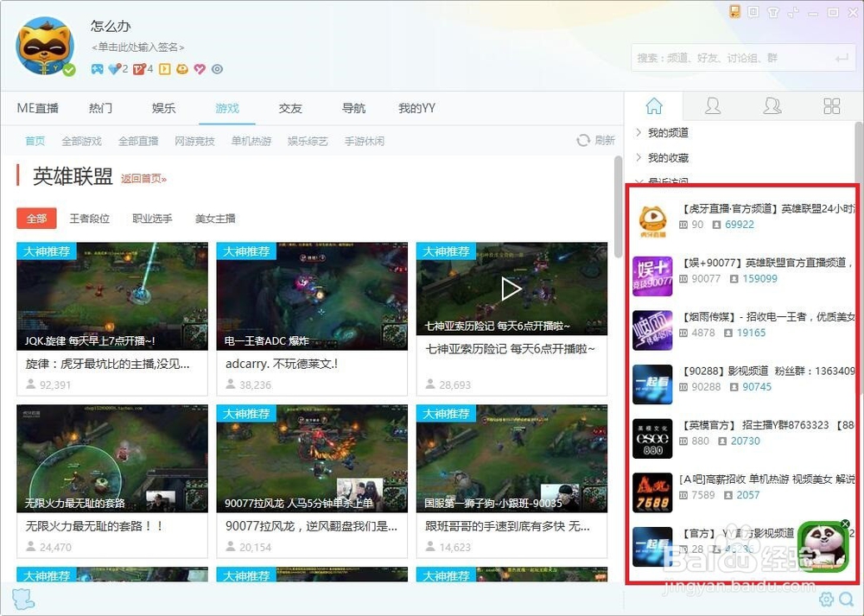Switch to ME直播 tab
The width and height of the screenshot is (864, 616).
[x=37, y=108]
